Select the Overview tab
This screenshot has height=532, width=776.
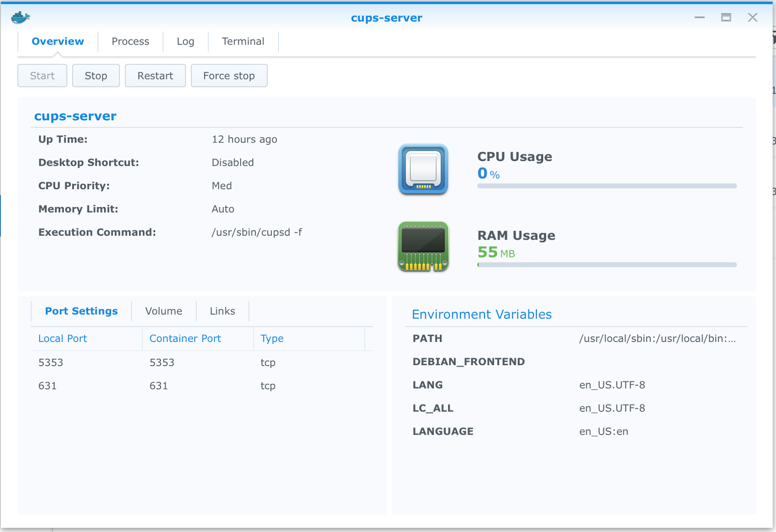(58, 42)
